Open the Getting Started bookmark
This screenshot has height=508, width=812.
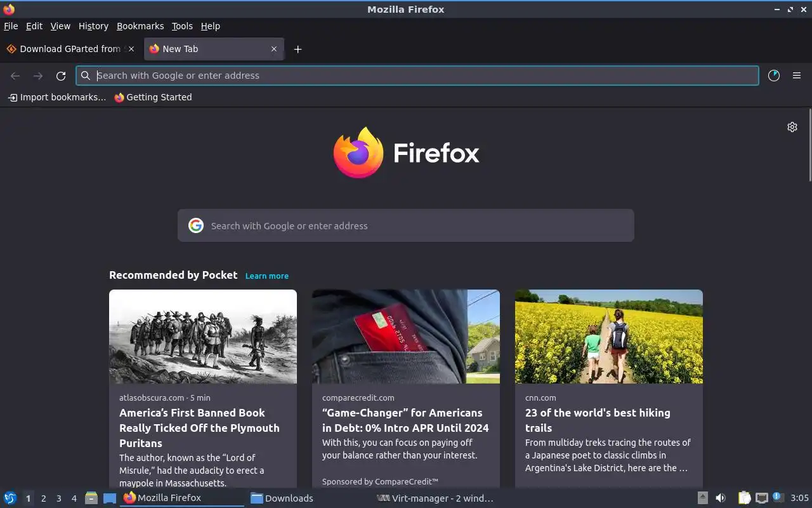[153, 97]
